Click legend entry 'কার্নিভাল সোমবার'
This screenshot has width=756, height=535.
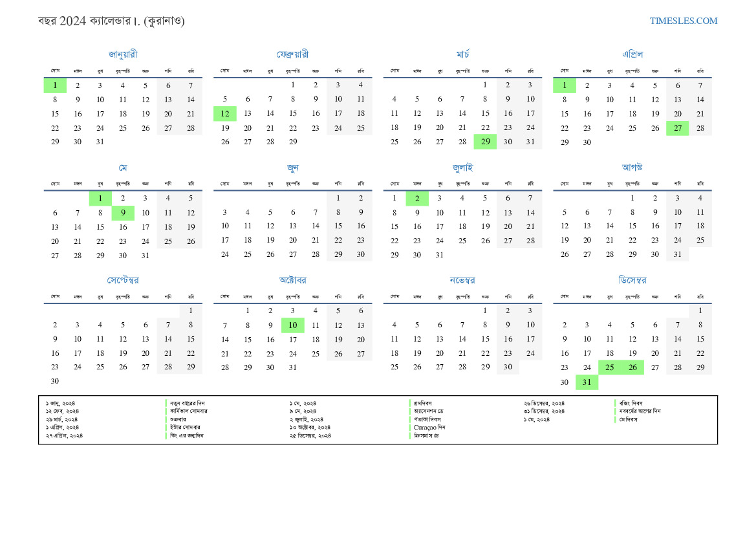[x=189, y=411]
